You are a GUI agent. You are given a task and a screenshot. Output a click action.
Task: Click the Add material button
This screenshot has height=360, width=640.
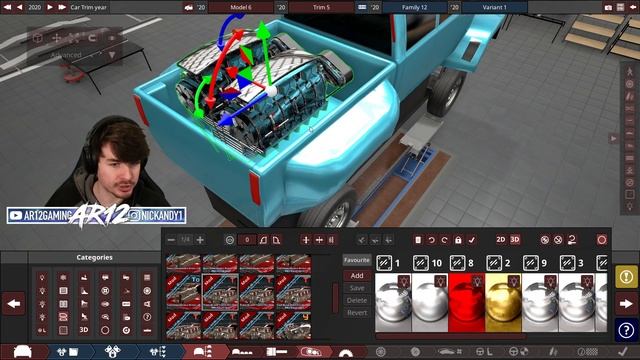point(357,276)
